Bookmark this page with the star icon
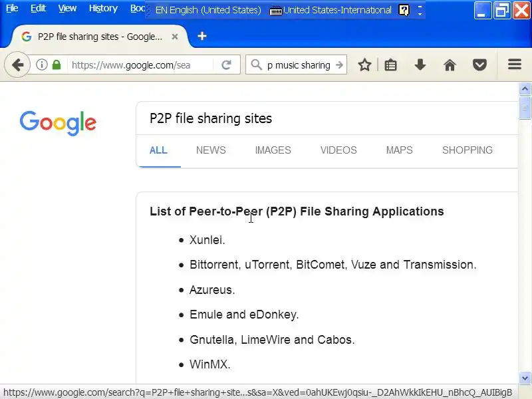This screenshot has height=399, width=532. click(364, 65)
